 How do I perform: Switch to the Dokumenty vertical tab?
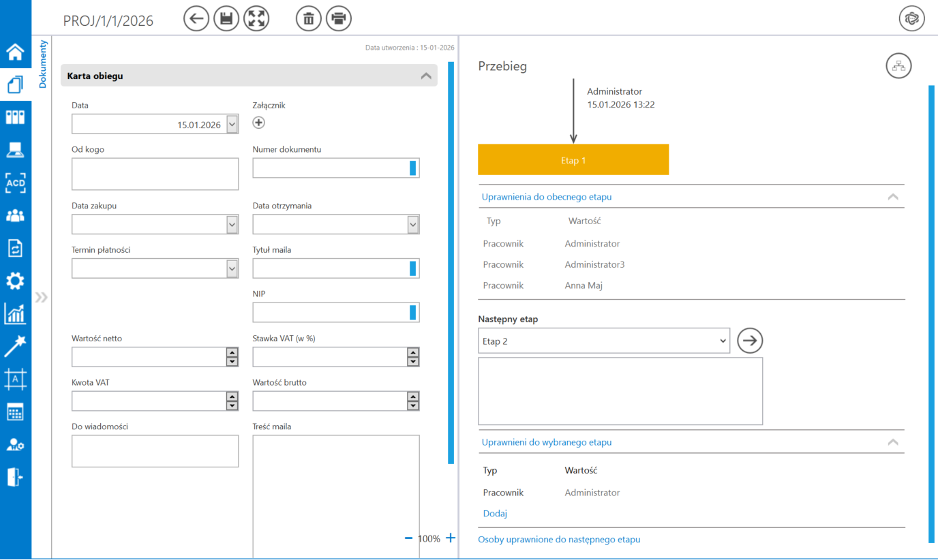43,64
